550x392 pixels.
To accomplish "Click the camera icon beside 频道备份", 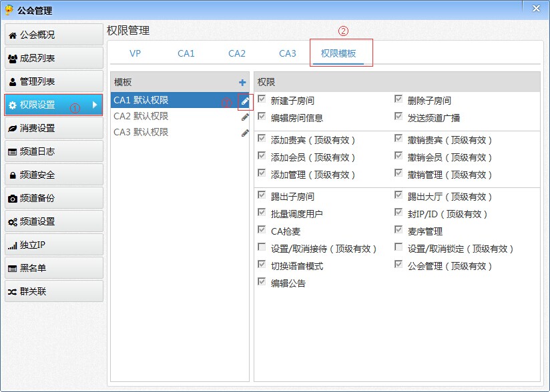I will tap(13, 198).
